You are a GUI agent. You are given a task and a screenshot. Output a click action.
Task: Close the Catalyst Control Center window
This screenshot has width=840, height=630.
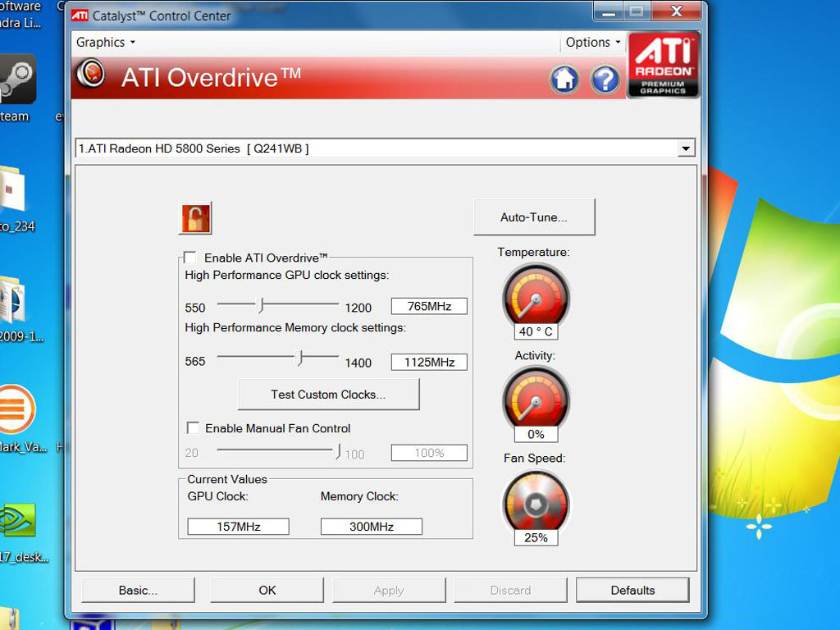point(677,11)
